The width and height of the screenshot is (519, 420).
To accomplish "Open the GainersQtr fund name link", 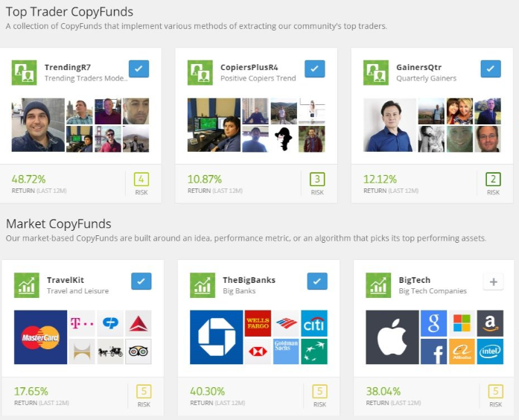I will coord(419,67).
